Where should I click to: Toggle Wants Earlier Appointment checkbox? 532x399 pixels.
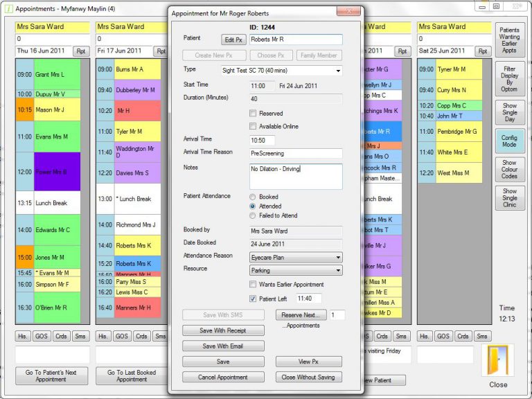(253, 285)
